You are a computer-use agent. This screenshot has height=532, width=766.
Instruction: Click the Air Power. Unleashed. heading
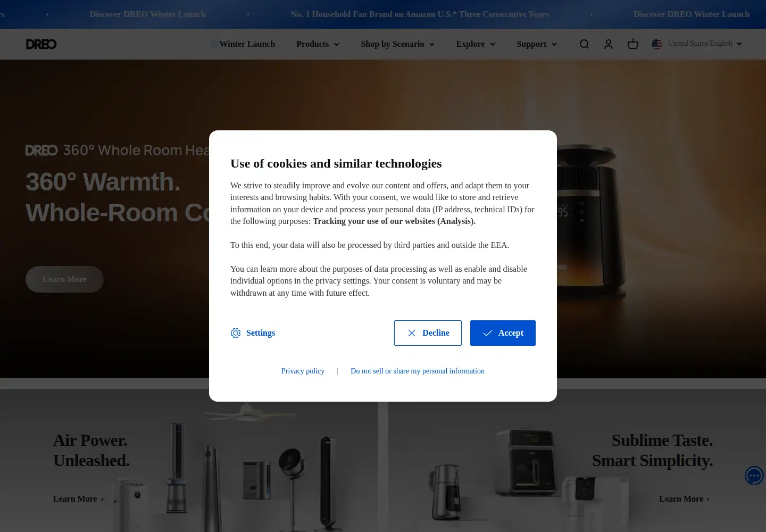click(x=91, y=450)
